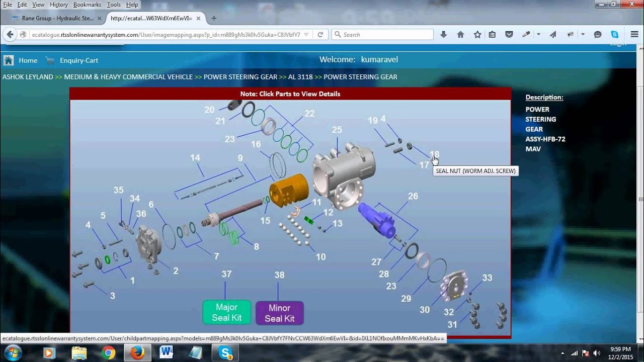Click the Skype extension icon in toolbar

click(615, 35)
